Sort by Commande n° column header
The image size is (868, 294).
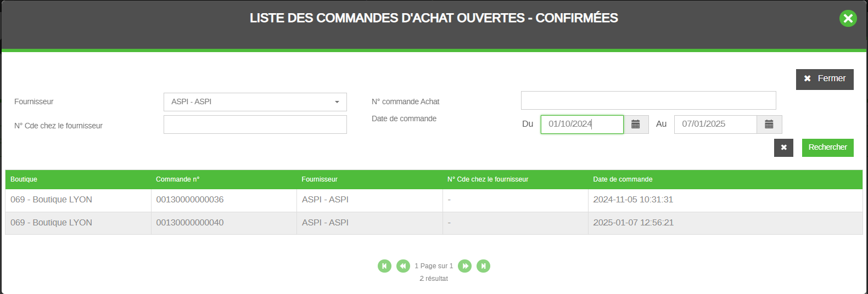coord(177,179)
